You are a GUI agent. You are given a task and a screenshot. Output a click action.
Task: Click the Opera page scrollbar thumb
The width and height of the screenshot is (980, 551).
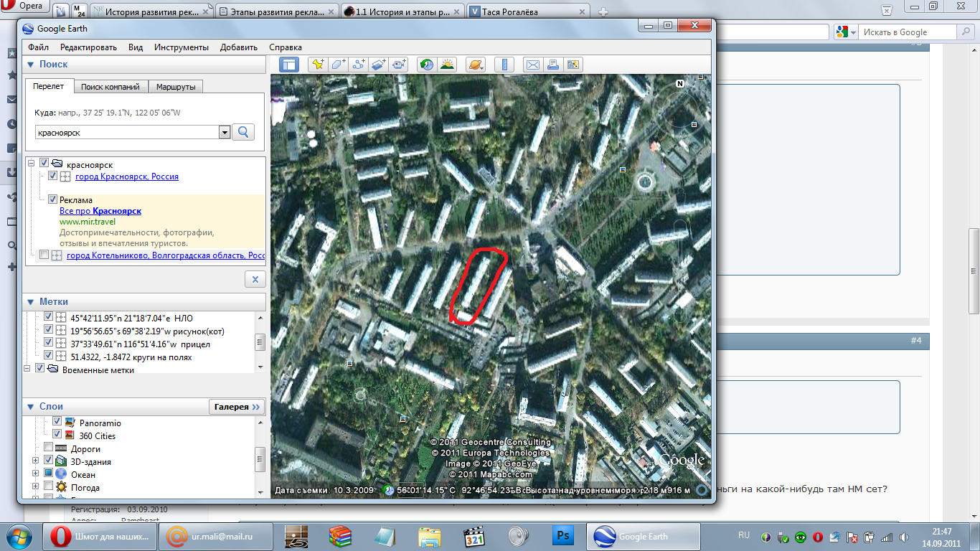[974, 270]
